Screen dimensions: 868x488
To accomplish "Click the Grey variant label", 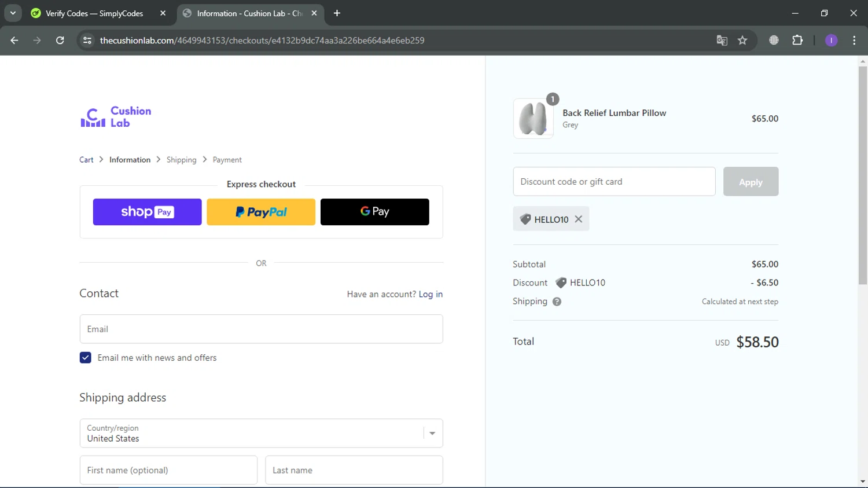I will (x=570, y=125).
